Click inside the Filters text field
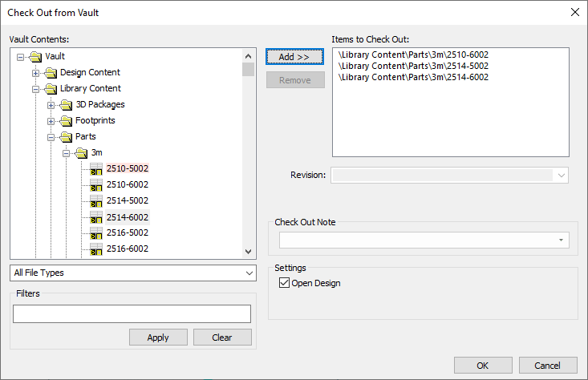Screen dimensions: 588x380 (x=132, y=313)
